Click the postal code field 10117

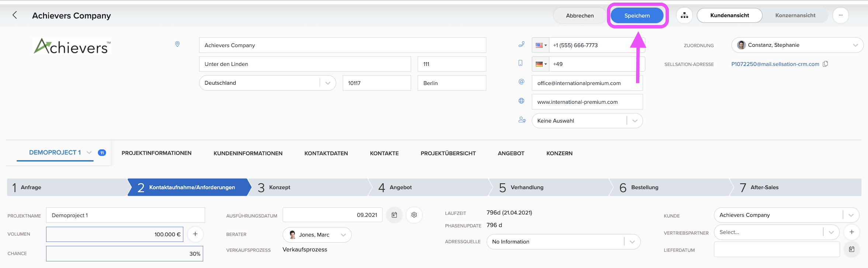[x=377, y=83]
